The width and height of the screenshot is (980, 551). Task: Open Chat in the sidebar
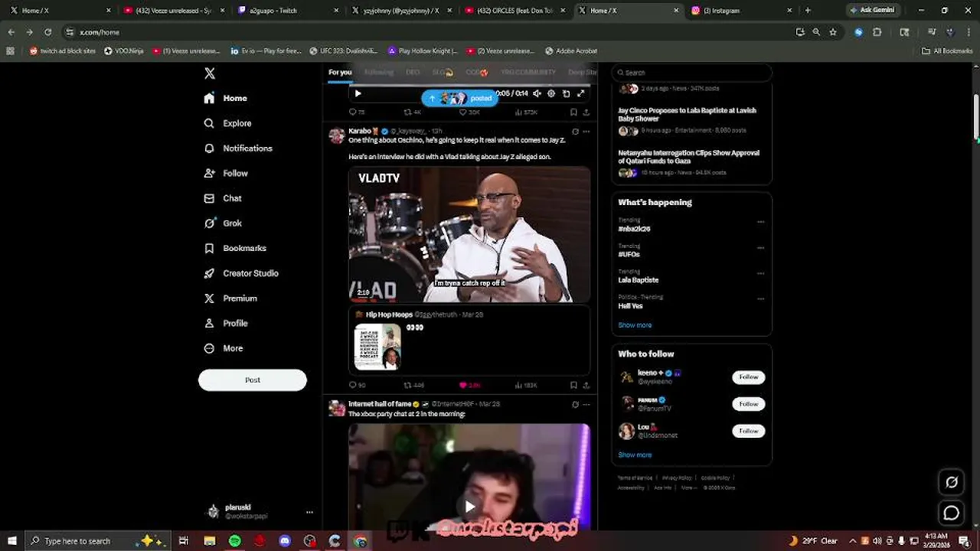223,198
